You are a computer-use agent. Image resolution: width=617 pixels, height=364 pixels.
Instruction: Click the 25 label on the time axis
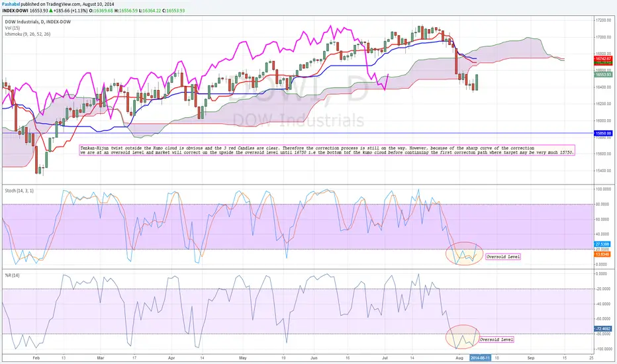[591, 358]
